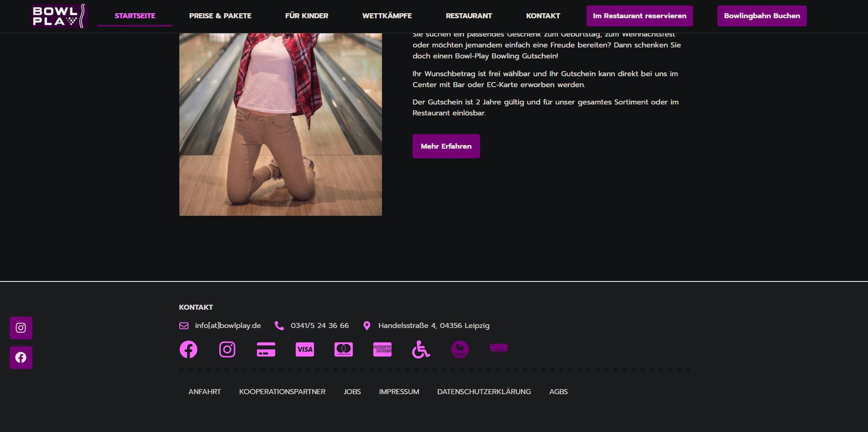Screen dimensions: 868x432
Task: Open the Impressum footer link
Action: point(399,392)
